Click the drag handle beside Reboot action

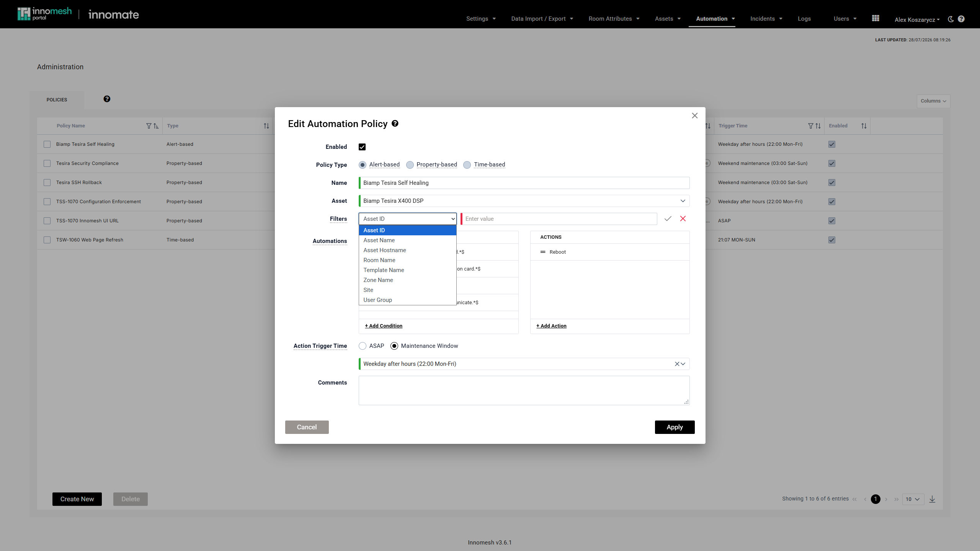tap(543, 252)
